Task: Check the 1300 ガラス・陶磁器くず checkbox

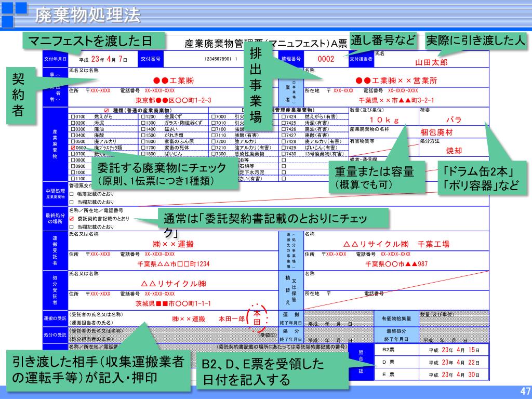Action: [x=143, y=123]
